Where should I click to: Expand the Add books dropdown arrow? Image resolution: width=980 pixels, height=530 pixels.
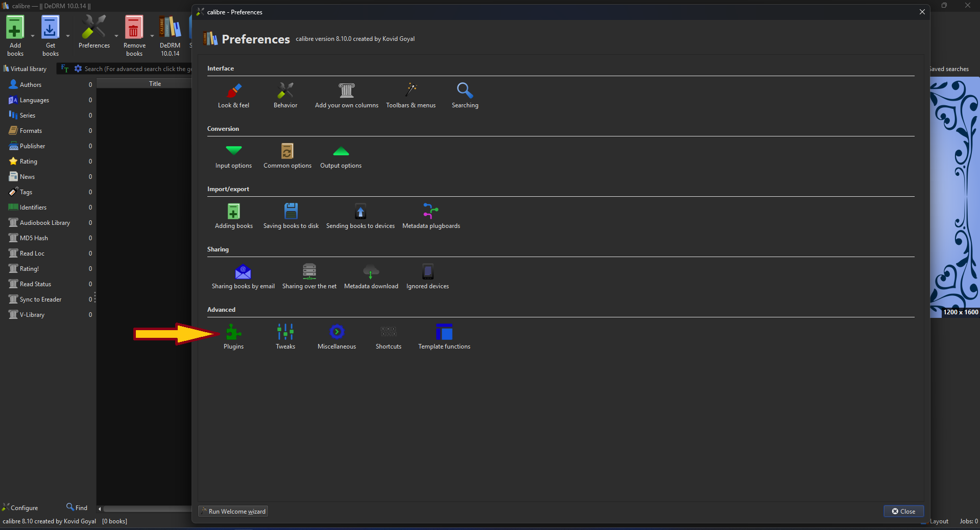point(33,36)
